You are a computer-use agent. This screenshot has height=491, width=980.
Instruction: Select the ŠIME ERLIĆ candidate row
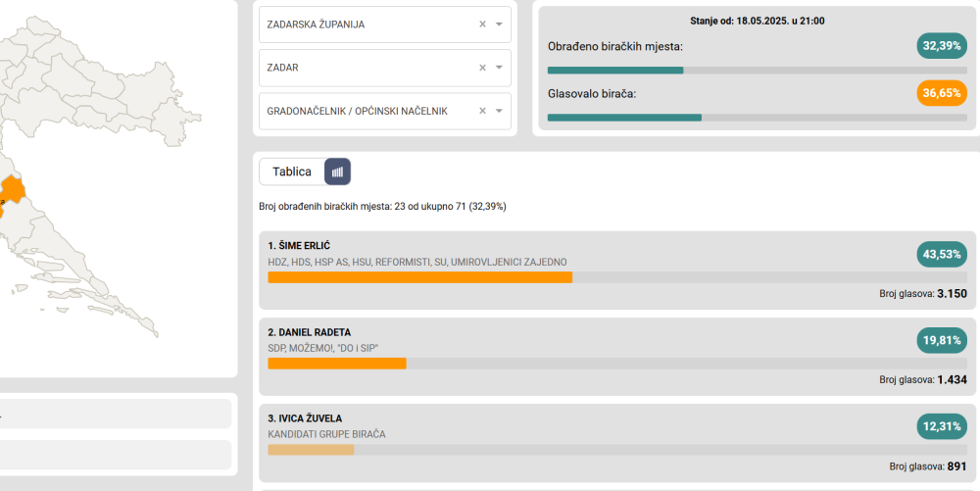point(617,270)
